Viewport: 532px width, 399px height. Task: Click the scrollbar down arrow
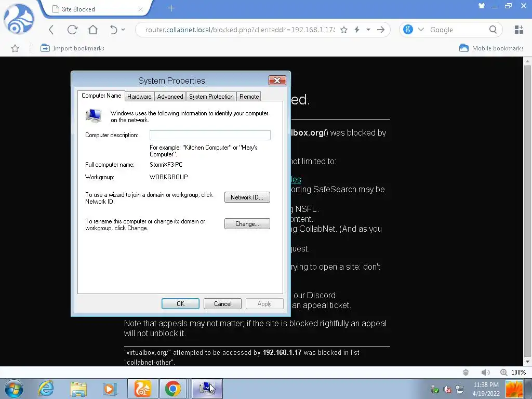(527, 362)
